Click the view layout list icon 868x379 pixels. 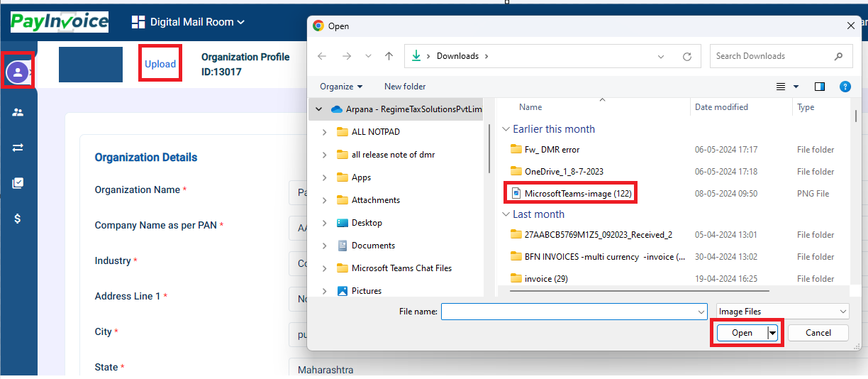781,87
